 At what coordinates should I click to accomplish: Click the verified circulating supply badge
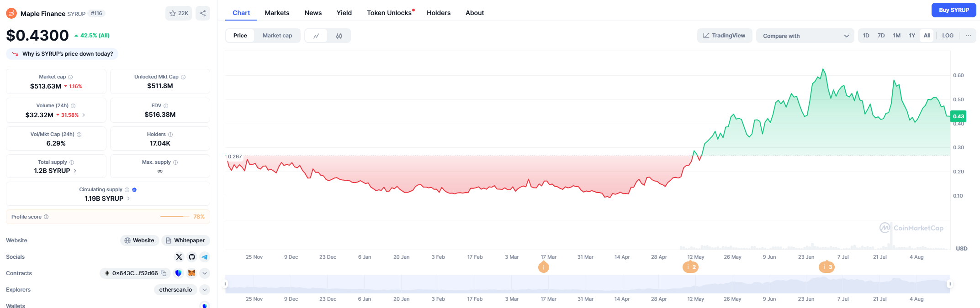(x=134, y=190)
